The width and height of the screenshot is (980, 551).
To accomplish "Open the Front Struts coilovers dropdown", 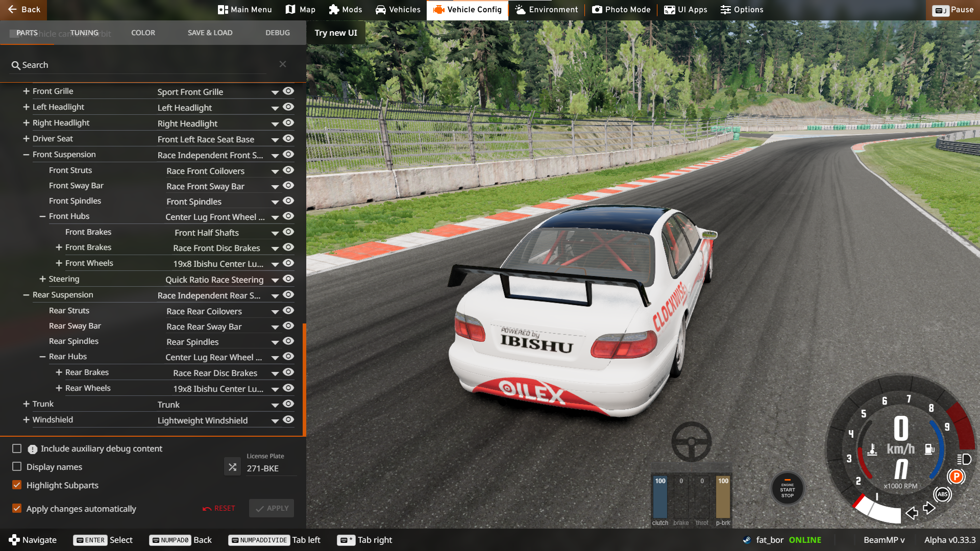I will pyautogui.click(x=223, y=171).
